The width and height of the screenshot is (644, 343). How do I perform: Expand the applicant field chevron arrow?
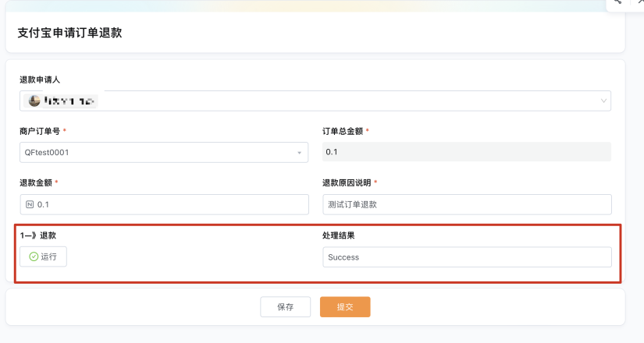pyautogui.click(x=603, y=101)
